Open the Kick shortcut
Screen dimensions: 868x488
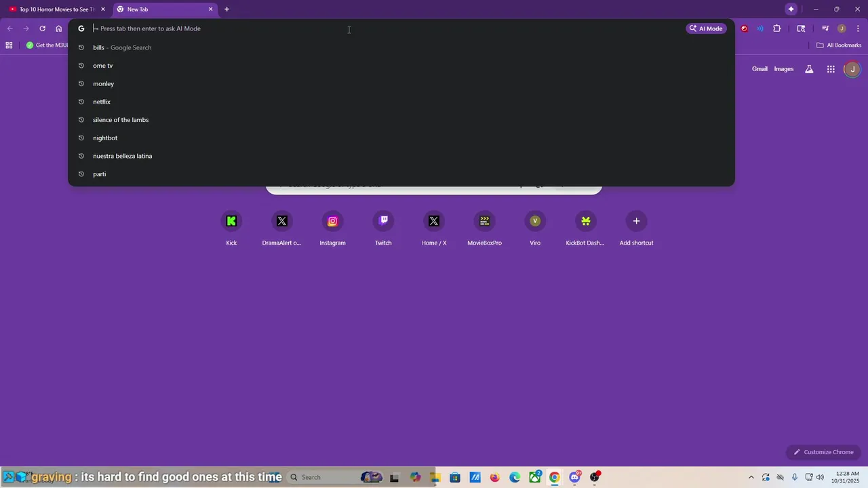click(x=231, y=228)
